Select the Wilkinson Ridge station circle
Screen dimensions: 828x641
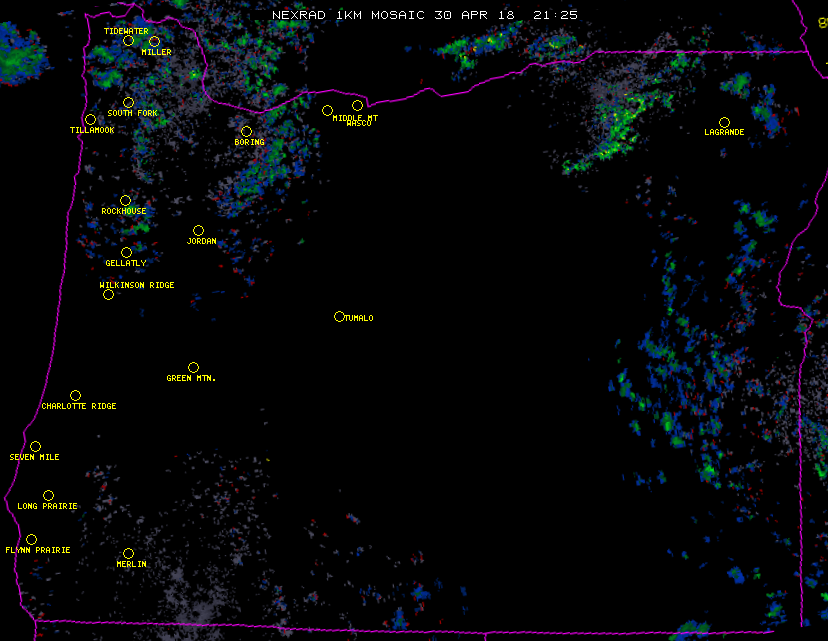tap(108, 295)
